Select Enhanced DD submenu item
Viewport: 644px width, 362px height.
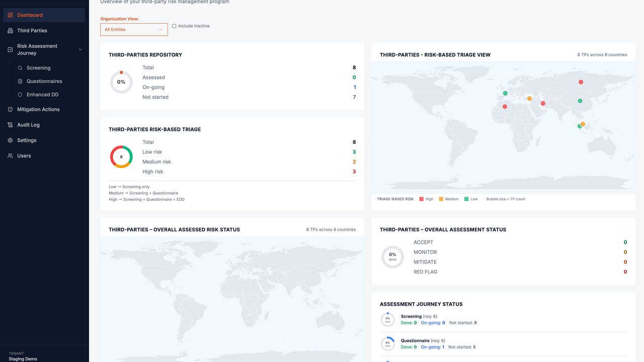[49, 95]
